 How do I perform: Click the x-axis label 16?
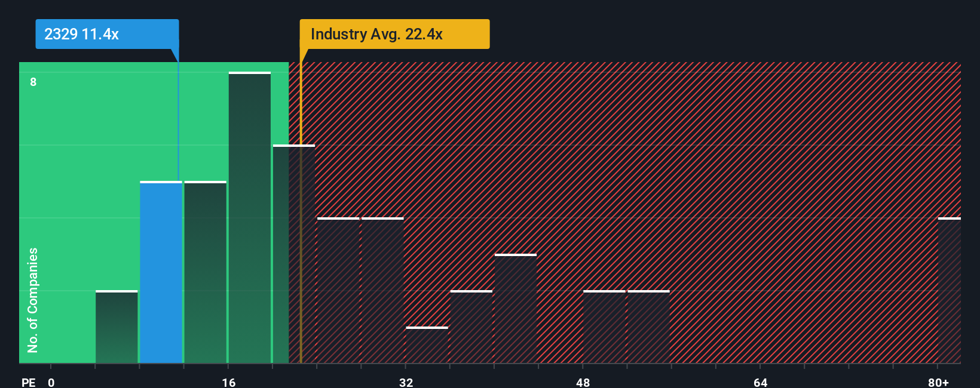coord(229,382)
